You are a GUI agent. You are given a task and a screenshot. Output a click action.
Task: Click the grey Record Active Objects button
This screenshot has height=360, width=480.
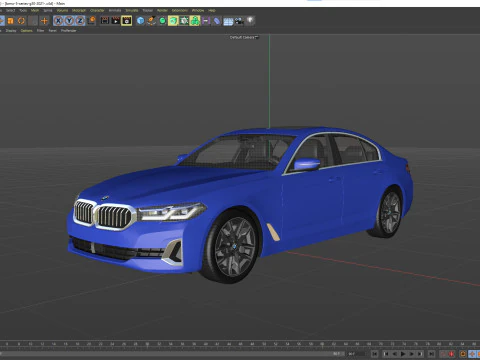[443, 354]
